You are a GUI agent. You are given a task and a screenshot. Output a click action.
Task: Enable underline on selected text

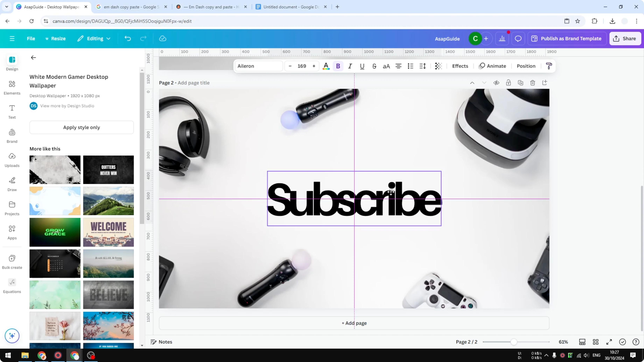click(x=362, y=66)
